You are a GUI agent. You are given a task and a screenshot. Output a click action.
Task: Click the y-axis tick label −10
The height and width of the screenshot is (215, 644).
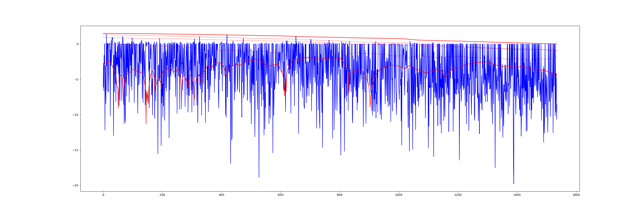pos(76,115)
